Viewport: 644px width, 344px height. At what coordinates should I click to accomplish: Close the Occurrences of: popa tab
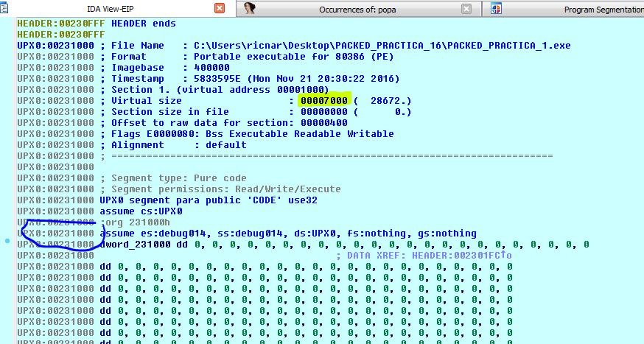[466, 9]
